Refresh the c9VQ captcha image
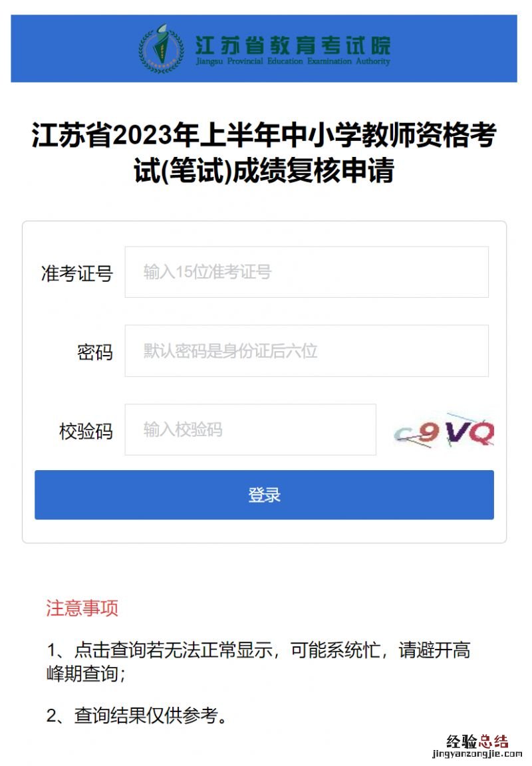This screenshot has width=532, height=766. click(x=444, y=430)
